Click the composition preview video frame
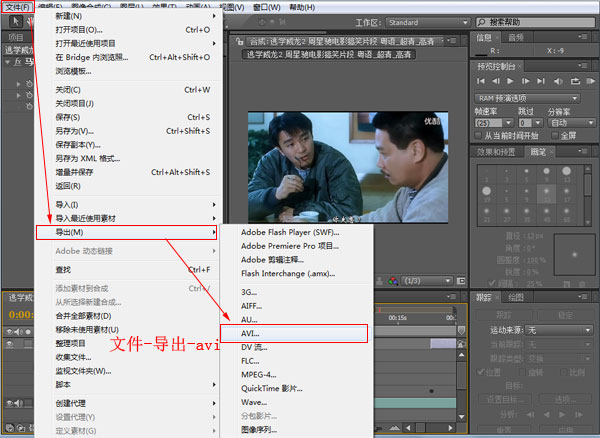600x438 pixels. (348, 167)
